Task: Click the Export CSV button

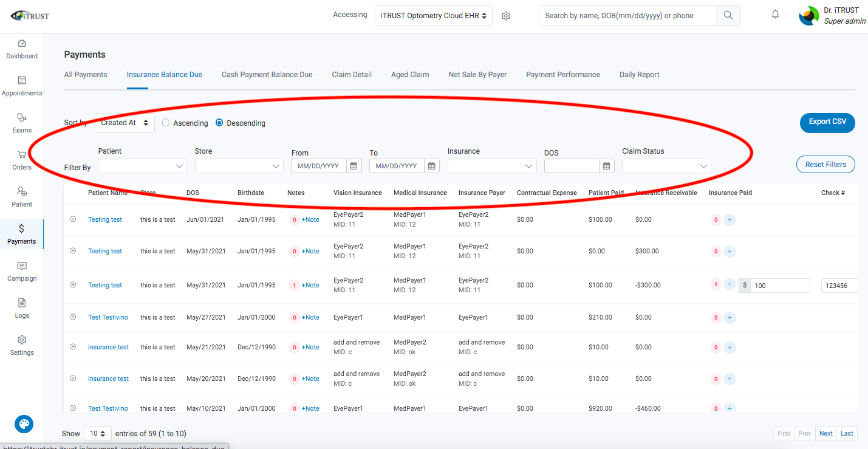Action: click(827, 122)
